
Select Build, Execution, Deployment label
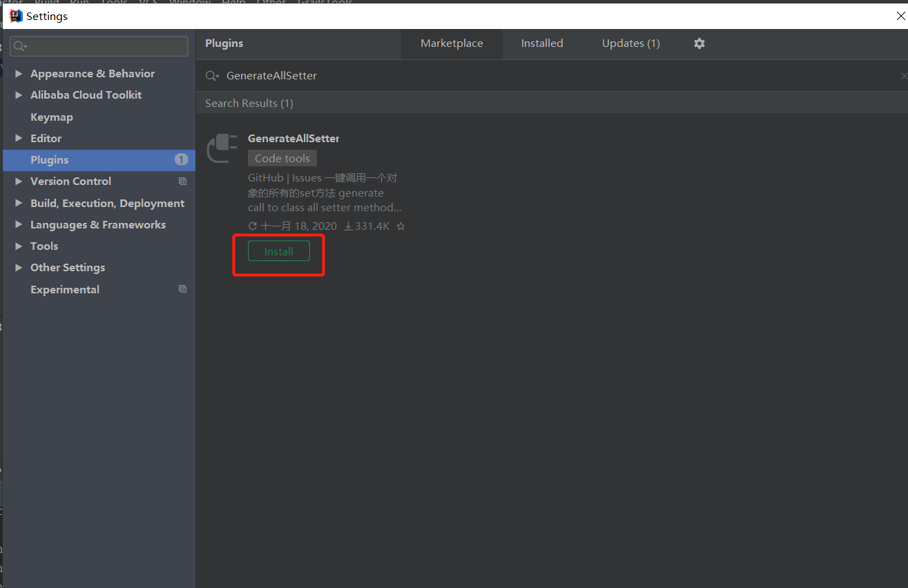pyautogui.click(x=108, y=204)
